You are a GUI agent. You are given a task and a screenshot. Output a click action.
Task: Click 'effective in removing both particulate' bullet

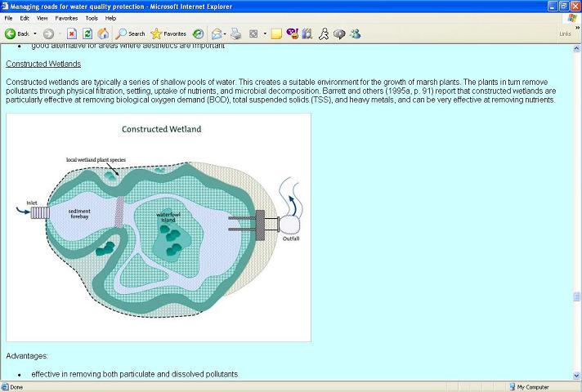pyautogui.click(x=134, y=374)
